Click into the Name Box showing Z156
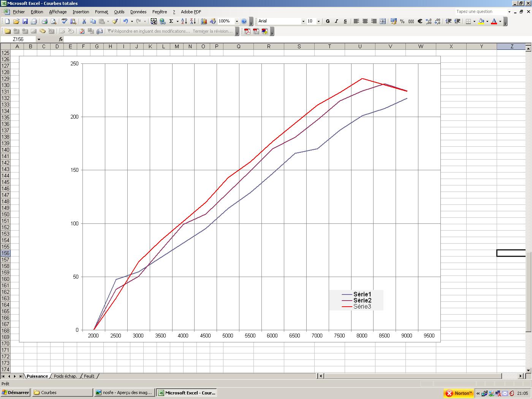Image resolution: width=532 pixels, height=399 pixels. click(x=18, y=39)
